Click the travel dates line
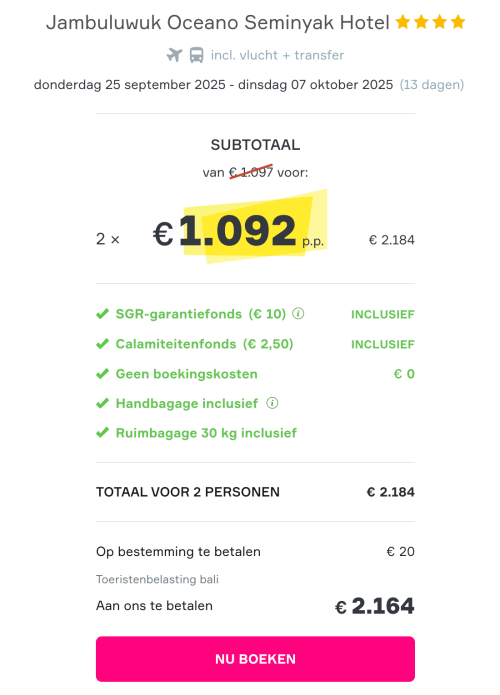This screenshot has width=500, height=695. (x=249, y=85)
